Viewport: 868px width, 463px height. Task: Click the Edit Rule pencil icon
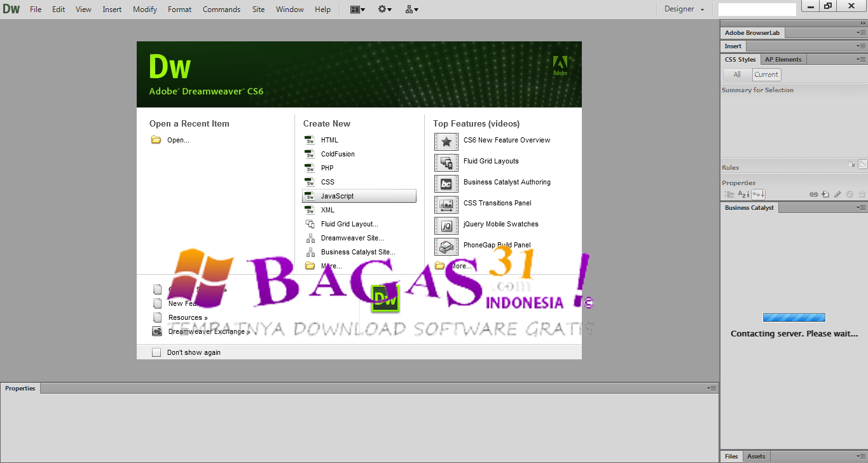(x=837, y=194)
